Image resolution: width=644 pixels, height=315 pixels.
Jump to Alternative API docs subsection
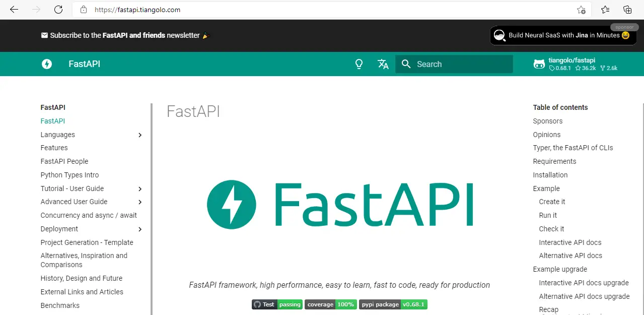pos(570,256)
